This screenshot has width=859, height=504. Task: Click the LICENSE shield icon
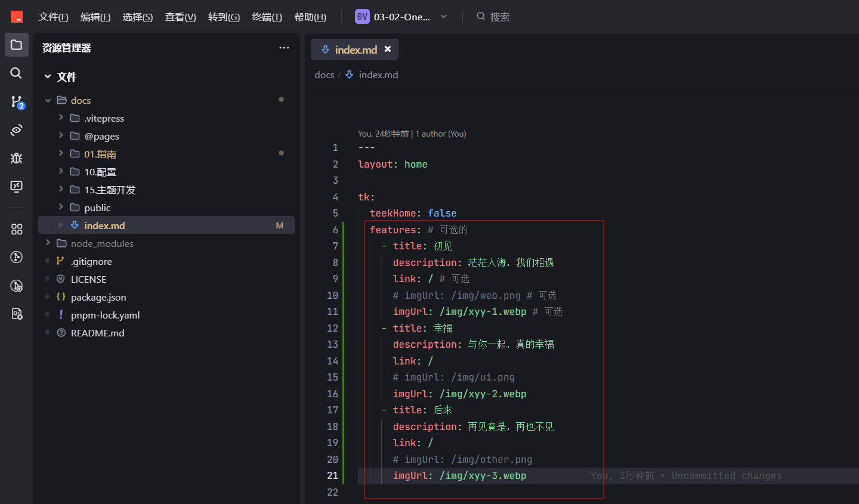(60, 279)
